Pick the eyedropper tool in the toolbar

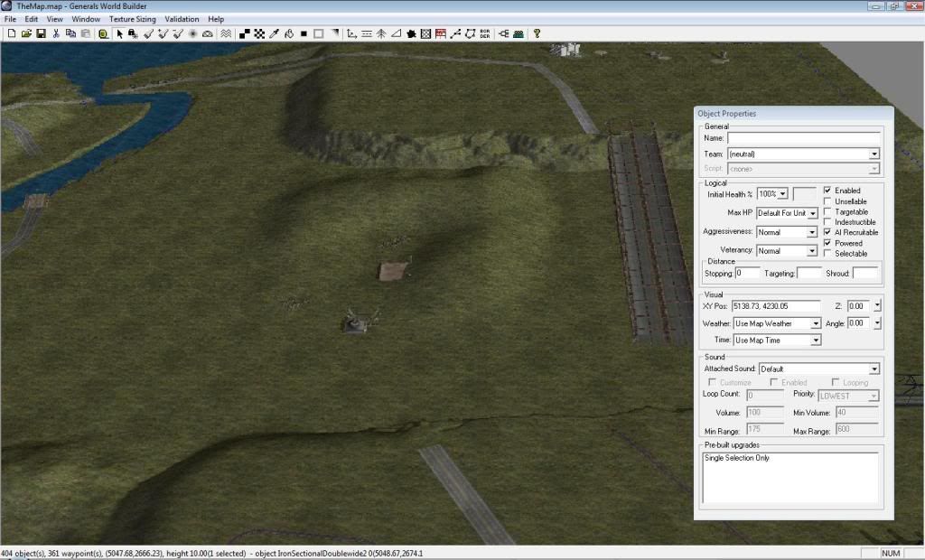tap(274, 33)
